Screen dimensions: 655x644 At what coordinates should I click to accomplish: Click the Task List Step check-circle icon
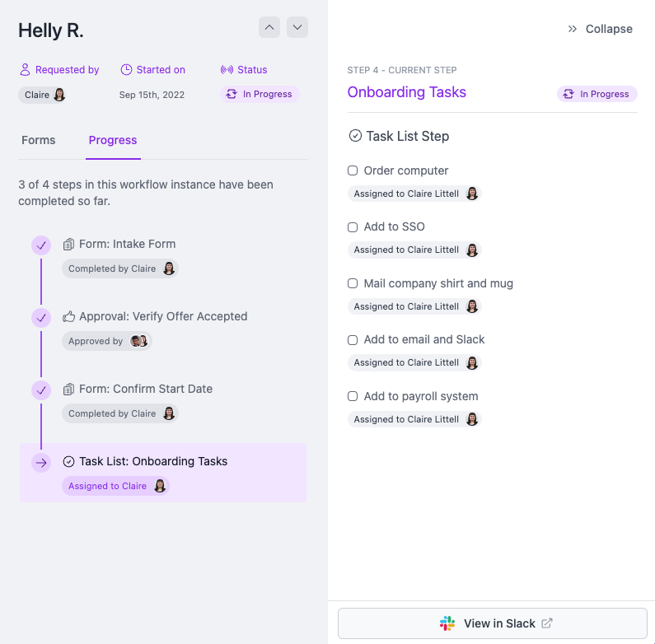pyautogui.click(x=355, y=136)
